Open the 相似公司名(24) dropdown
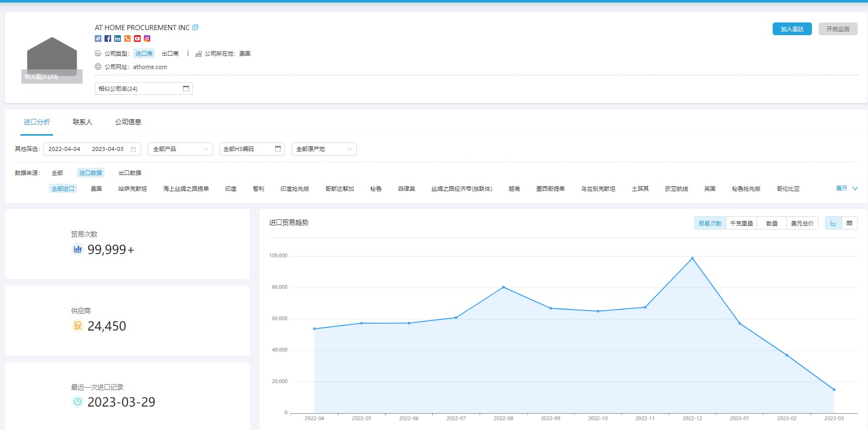 [144, 89]
